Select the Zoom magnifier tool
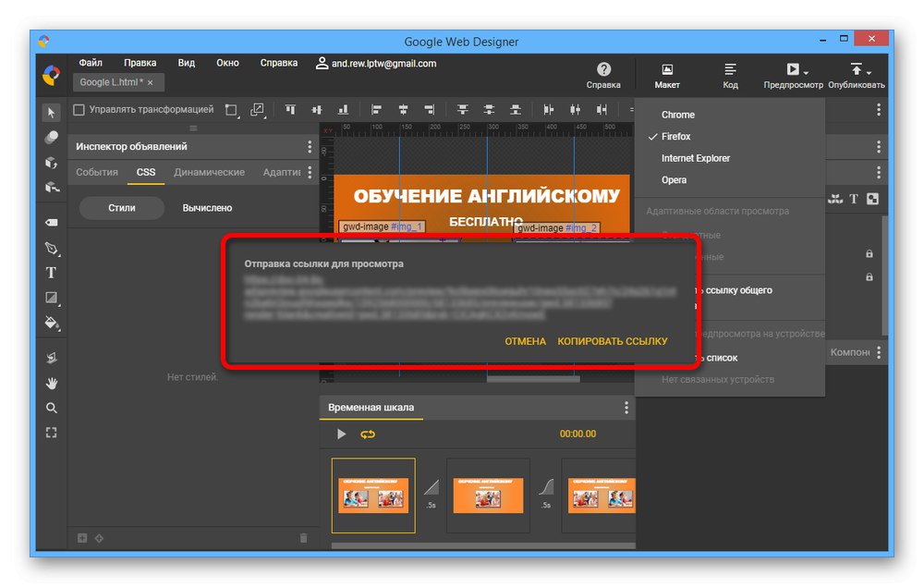Viewport: 924px width, 587px height. [x=51, y=408]
